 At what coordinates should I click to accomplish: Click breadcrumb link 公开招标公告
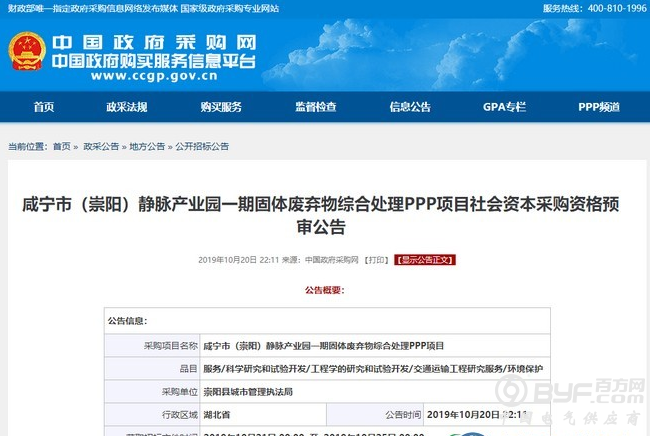coord(202,147)
